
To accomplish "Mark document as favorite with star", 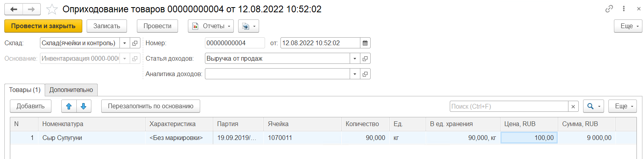I will (x=52, y=9).
